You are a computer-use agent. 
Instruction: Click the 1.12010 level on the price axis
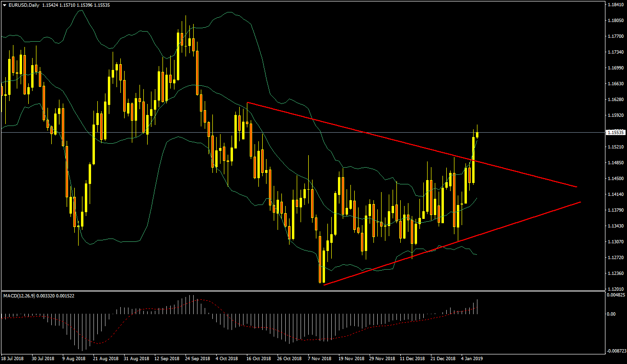[615, 289]
